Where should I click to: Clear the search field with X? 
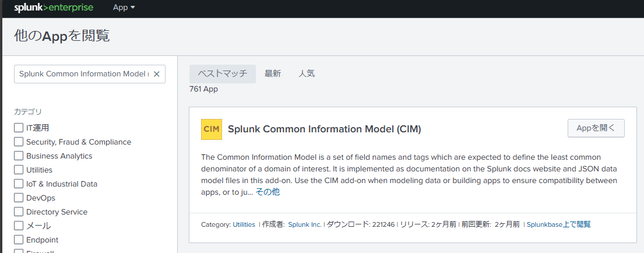156,74
